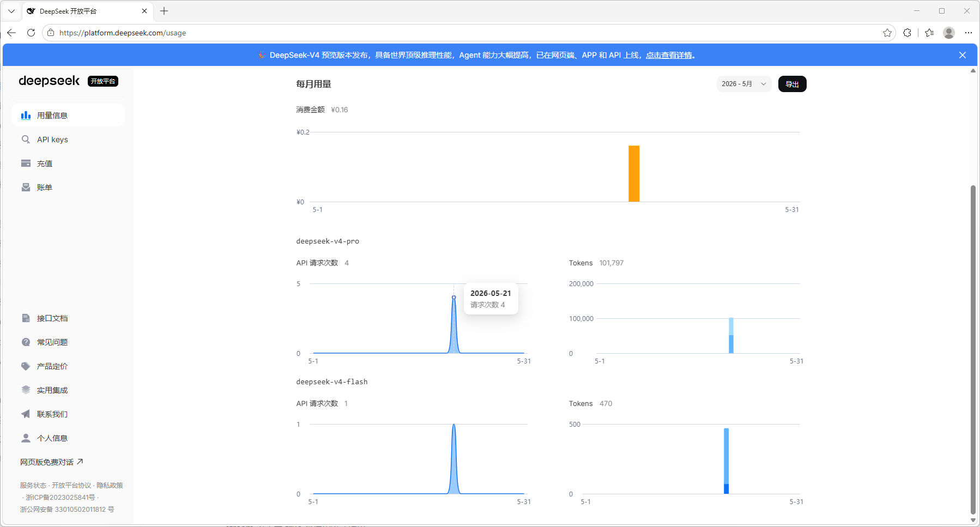Viewport: 980px width, 527px height.
Task: Click the 实用集成 layers icon
Action: coord(26,390)
